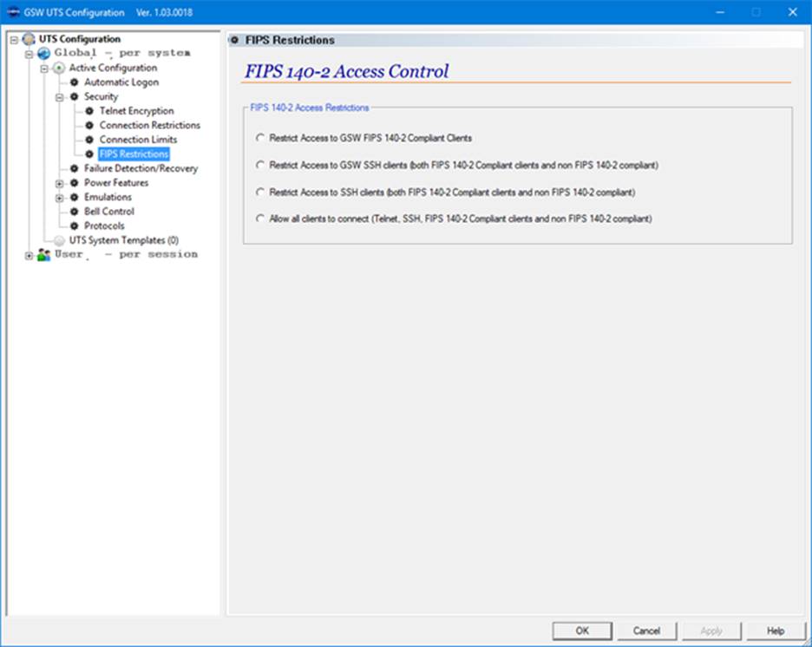Minimize the GSW UTS Configuration window
Image resolution: width=812 pixels, height=647 pixels.
720,12
